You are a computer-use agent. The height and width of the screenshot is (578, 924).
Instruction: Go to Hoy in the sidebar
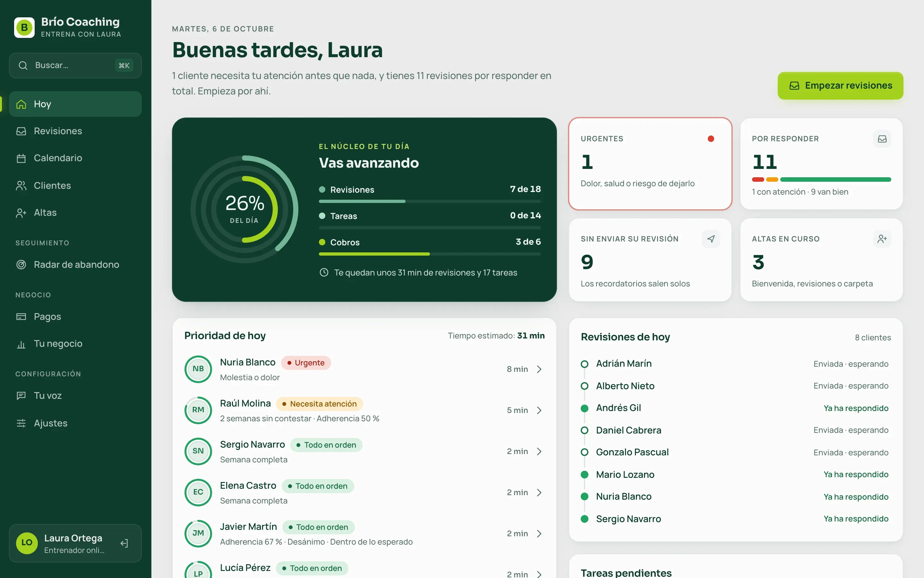click(75, 104)
